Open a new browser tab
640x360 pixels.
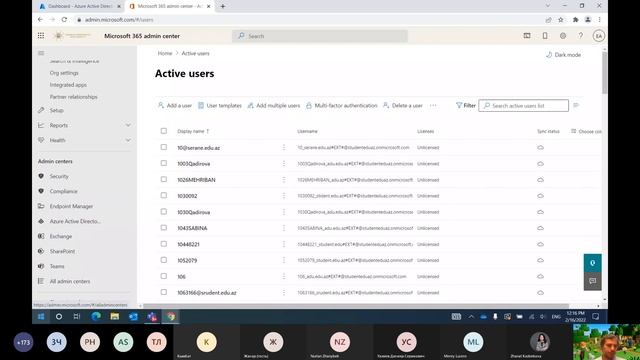click(x=222, y=6)
